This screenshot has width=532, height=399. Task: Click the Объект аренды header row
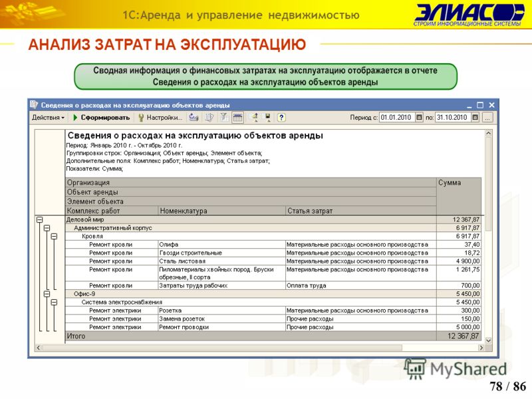(251, 192)
